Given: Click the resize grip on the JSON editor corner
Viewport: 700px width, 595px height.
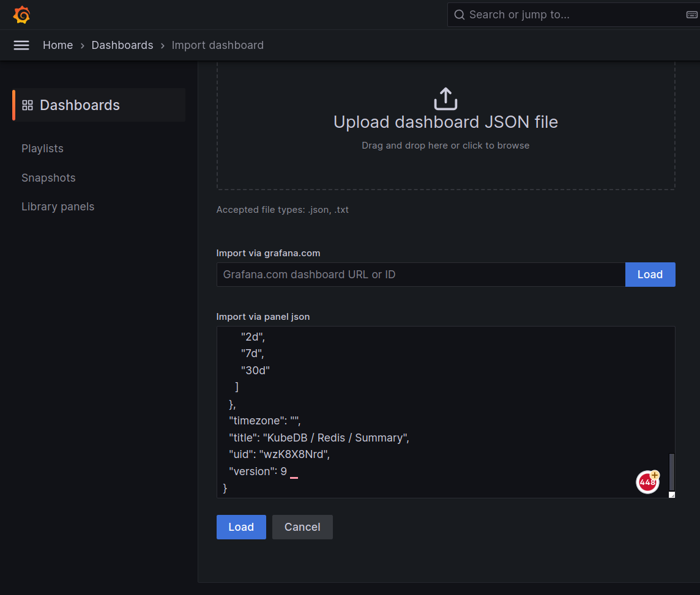Looking at the screenshot, I should 672,494.
